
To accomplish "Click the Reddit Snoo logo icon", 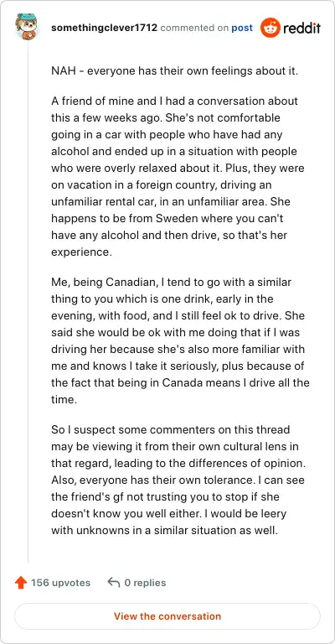I will [x=271, y=28].
